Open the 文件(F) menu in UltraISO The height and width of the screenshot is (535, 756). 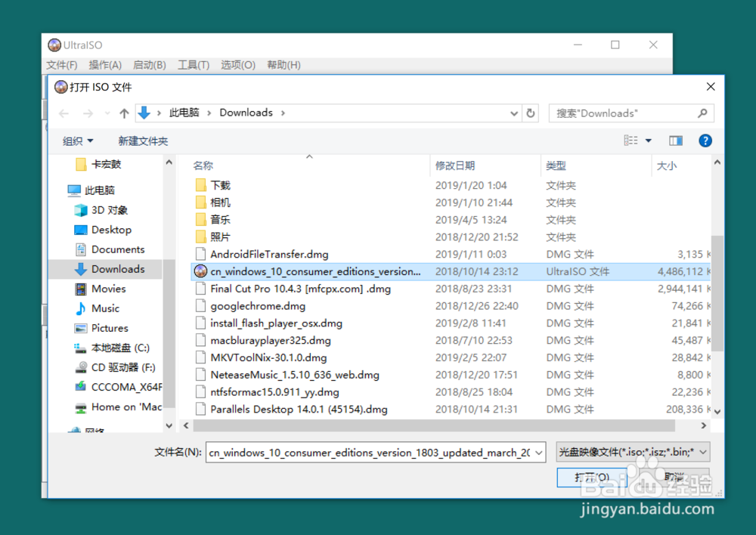click(62, 65)
